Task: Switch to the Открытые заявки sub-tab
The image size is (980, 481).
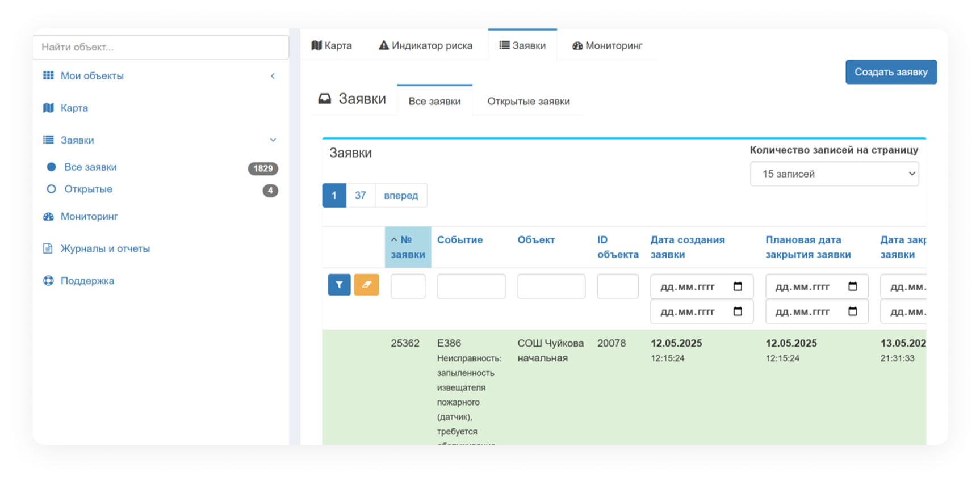Action: click(529, 101)
